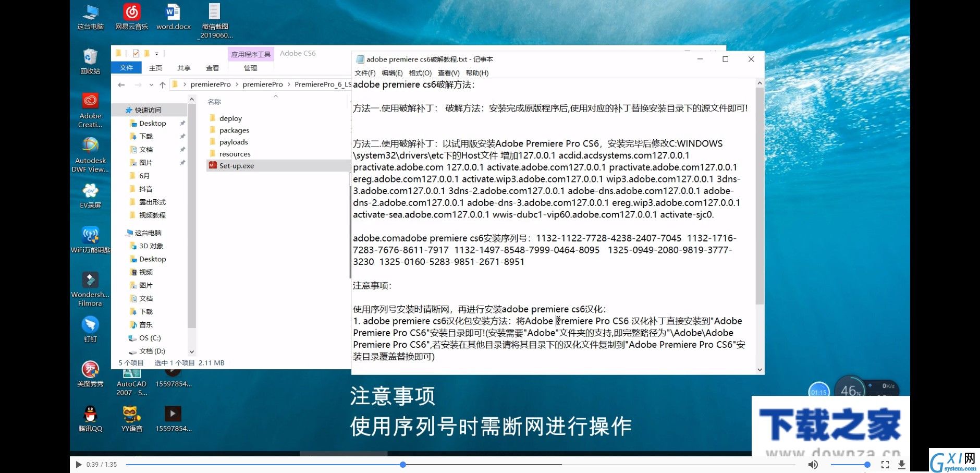Launch Adobe Creative Cloud desktop icon

[90, 110]
